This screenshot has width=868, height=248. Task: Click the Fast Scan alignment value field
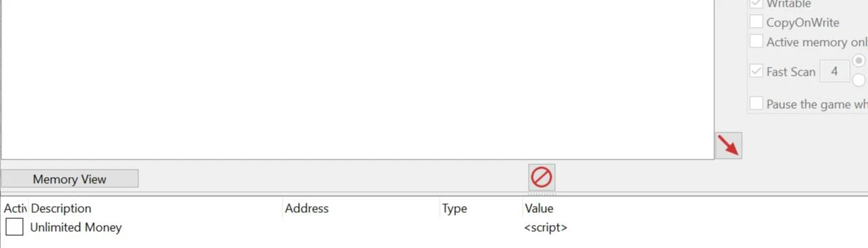click(834, 71)
